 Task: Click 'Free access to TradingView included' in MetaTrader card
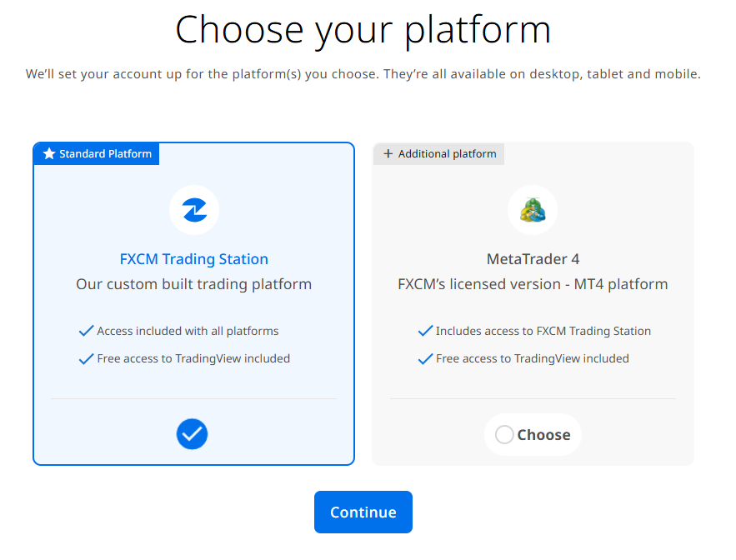point(532,359)
